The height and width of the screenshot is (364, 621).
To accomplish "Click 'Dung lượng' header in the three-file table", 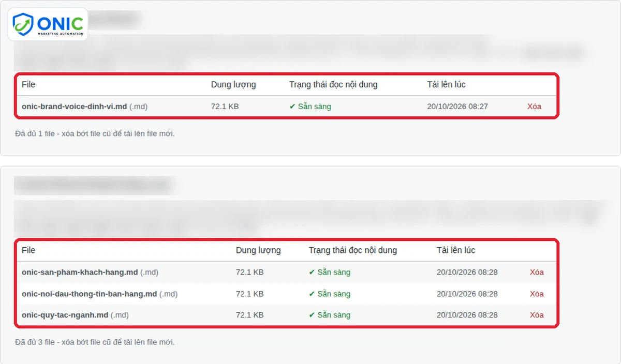I will point(258,250).
